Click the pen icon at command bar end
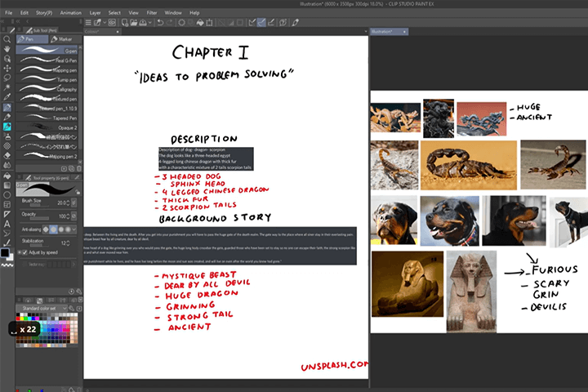The width and height of the screenshot is (588, 392). [x=296, y=23]
